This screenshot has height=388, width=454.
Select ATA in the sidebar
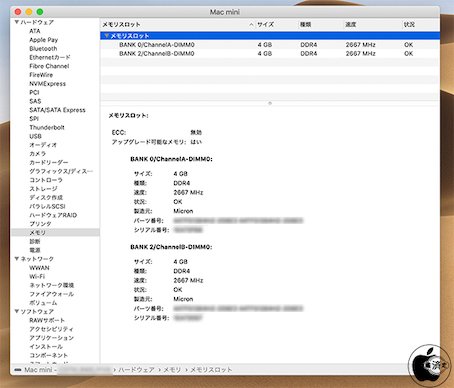(35, 31)
